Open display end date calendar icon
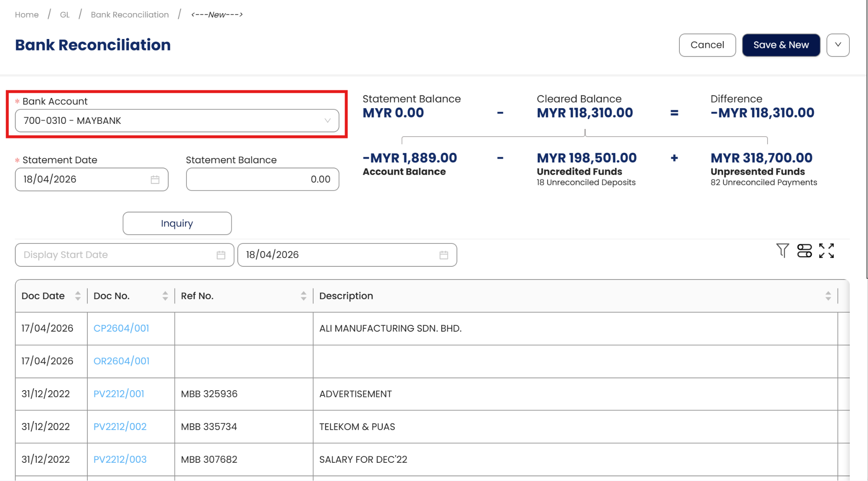 coord(443,255)
